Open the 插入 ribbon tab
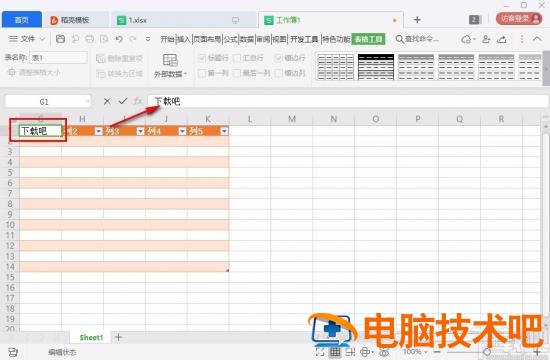Image resolution: width=550 pixels, height=360 pixels. [183, 39]
